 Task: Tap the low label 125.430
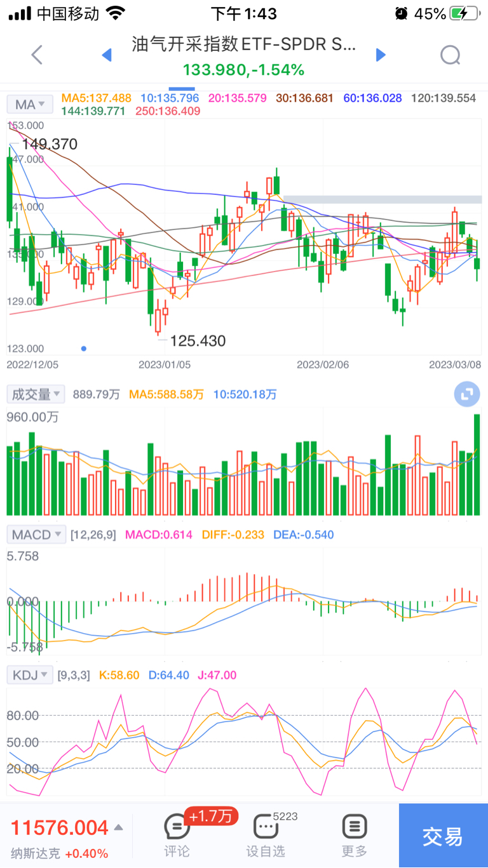pyautogui.click(x=198, y=341)
